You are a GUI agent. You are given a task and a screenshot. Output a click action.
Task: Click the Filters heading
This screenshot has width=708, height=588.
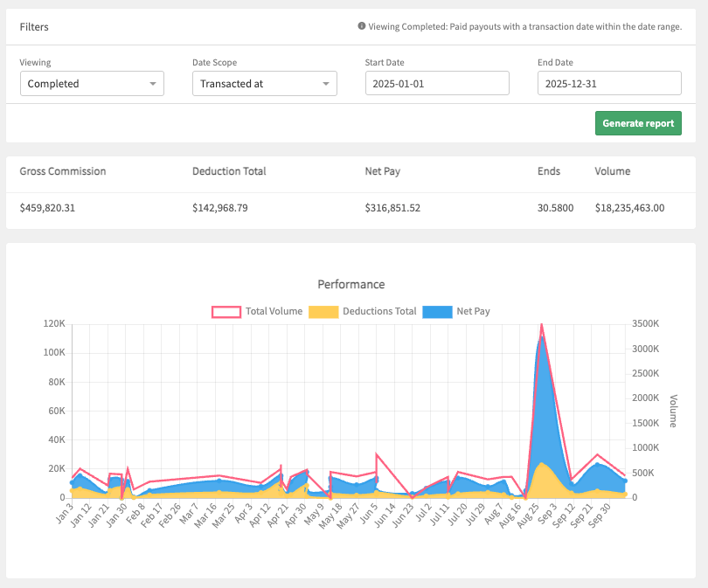coord(34,27)
